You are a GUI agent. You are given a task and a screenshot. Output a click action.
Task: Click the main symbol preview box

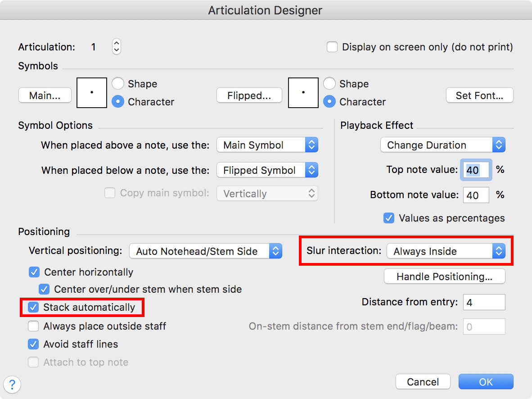point(92,93)
